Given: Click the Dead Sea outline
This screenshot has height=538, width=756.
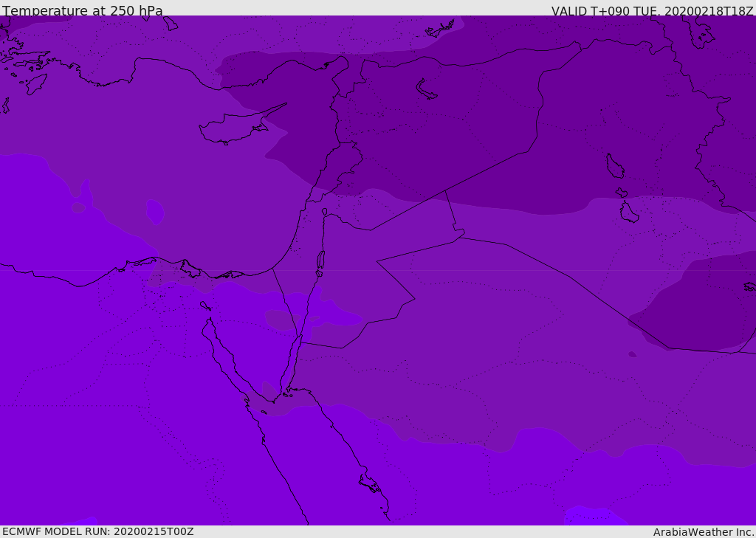Looking at the screenshot, I should point(320,260).
